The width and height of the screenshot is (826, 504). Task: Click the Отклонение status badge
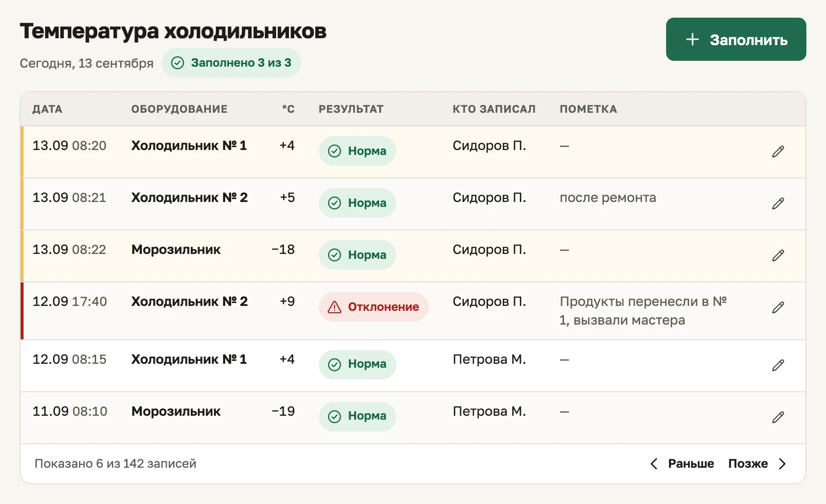click(x=373, y=307)
